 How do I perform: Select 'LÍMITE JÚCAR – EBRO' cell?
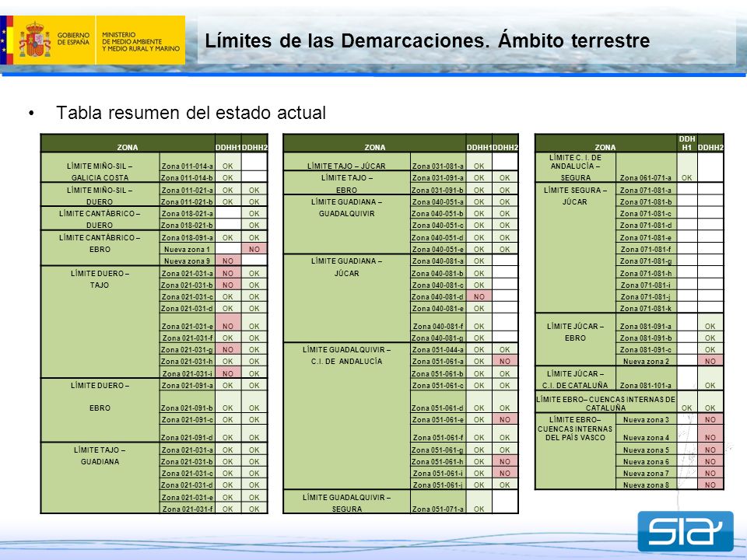(576, 340)
